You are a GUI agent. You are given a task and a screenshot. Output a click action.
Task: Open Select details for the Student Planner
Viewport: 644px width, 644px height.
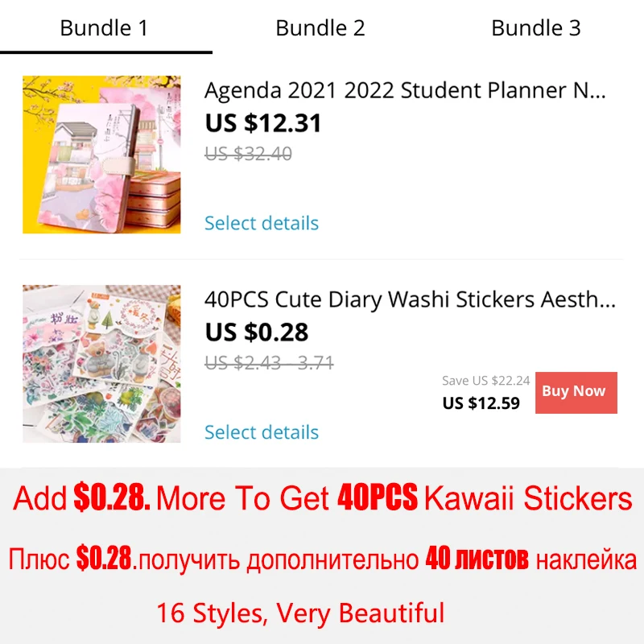click(262, 223)
